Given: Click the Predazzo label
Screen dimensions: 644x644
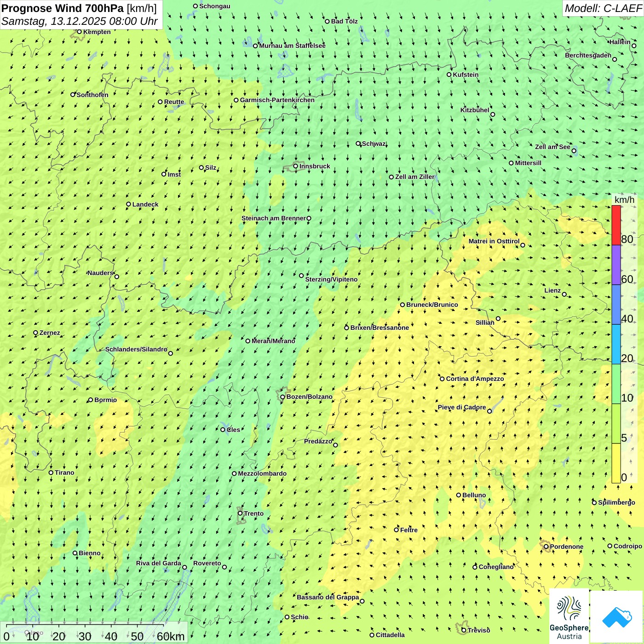Looking at the screenshot, I should point(318,441).
